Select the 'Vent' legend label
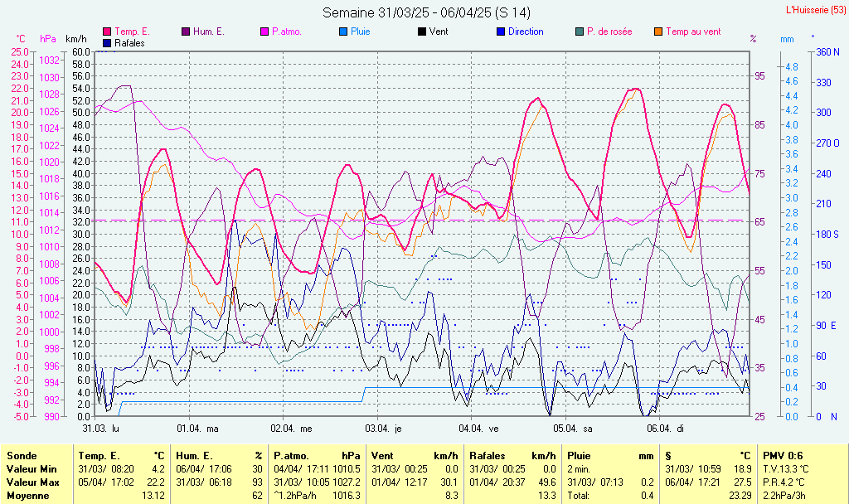This screenshot has height=504, width=849. click(439, 31)
